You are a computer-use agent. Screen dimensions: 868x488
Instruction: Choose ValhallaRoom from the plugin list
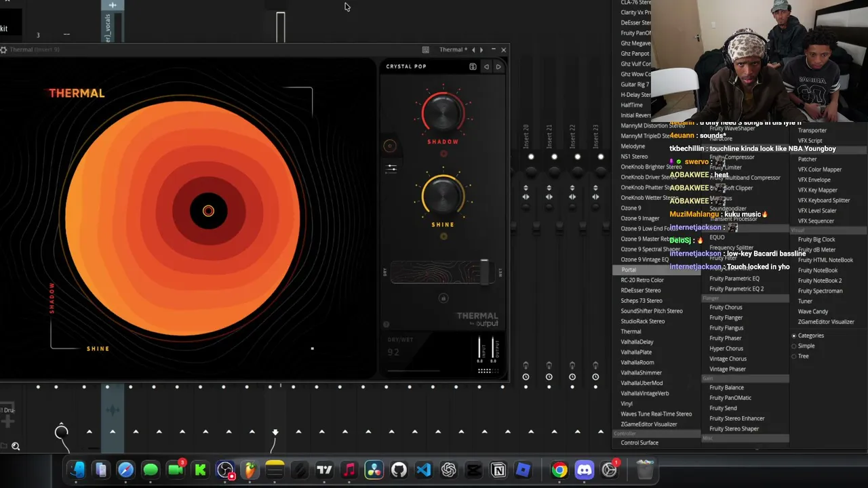point(637,363)
